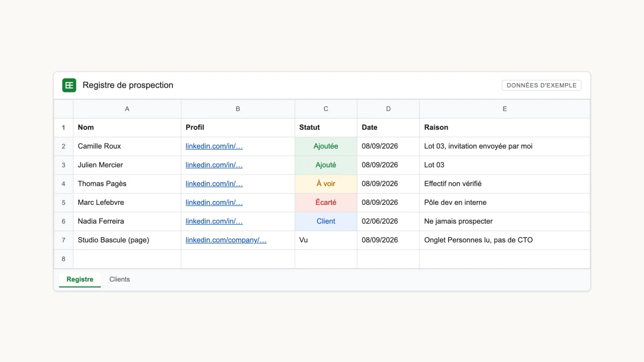
Task: Click the Raison header cell
Action: [505, 128]
